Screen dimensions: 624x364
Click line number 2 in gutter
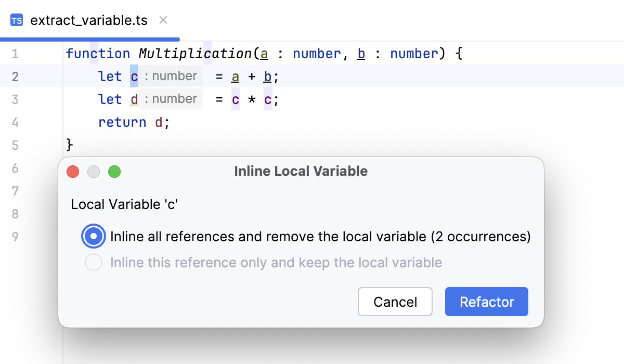click(x=15, y=76)
